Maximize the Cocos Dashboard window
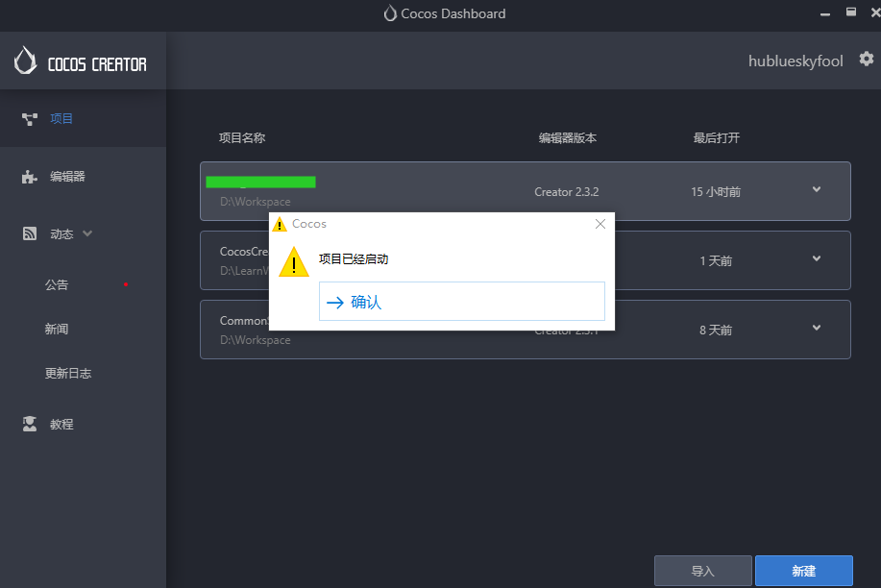The image size is (881, 588). (x=851, y=12)
